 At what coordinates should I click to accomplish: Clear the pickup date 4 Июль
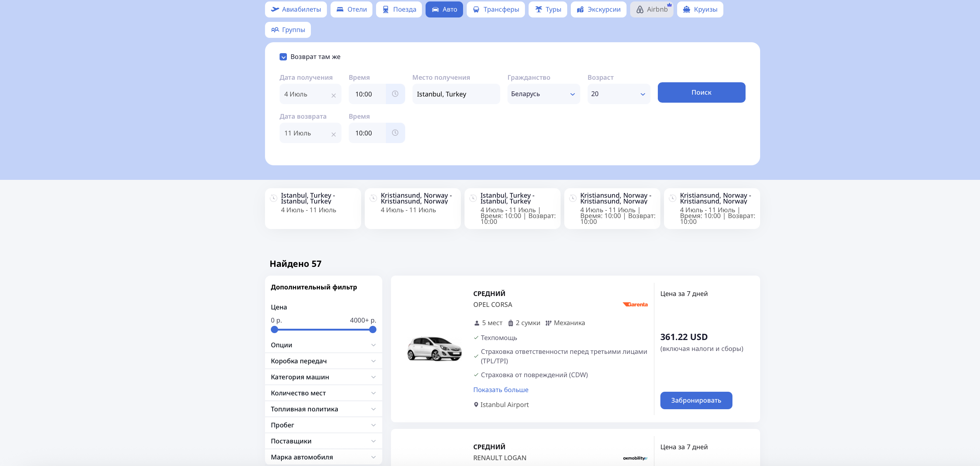pos(333,95)
